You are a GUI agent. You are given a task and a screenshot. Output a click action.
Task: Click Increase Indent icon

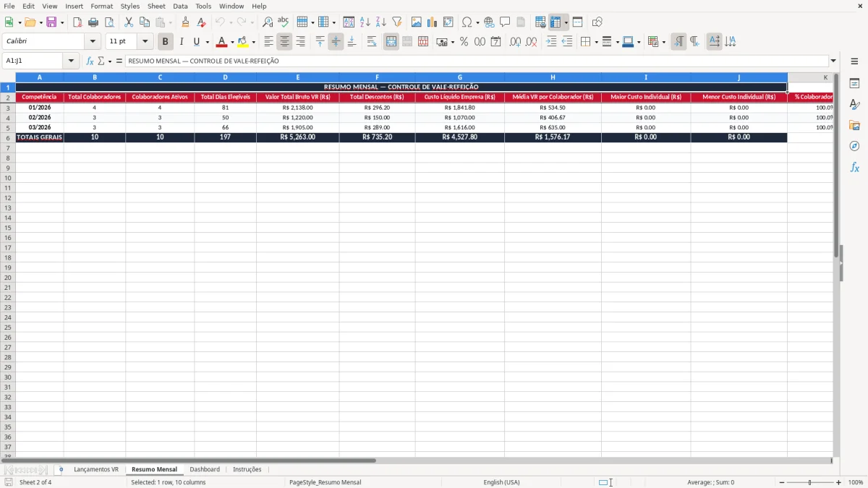[551, 42]
